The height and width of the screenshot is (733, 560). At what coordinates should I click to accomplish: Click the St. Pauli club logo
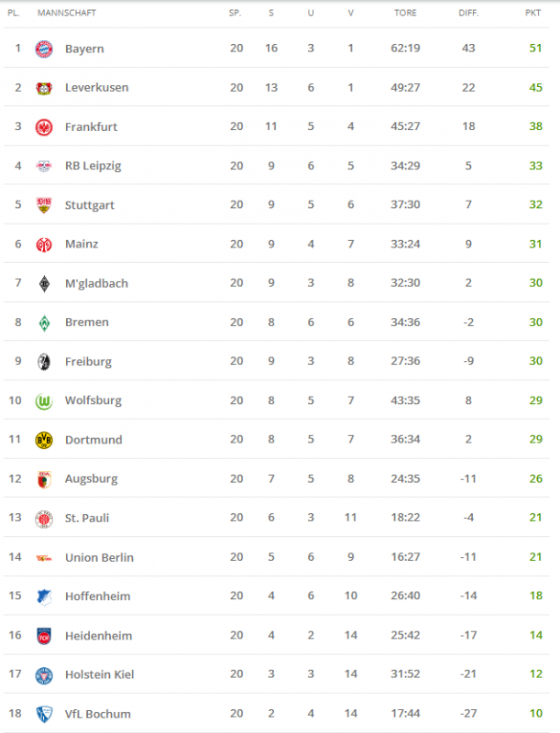click(x=44, y=519)
